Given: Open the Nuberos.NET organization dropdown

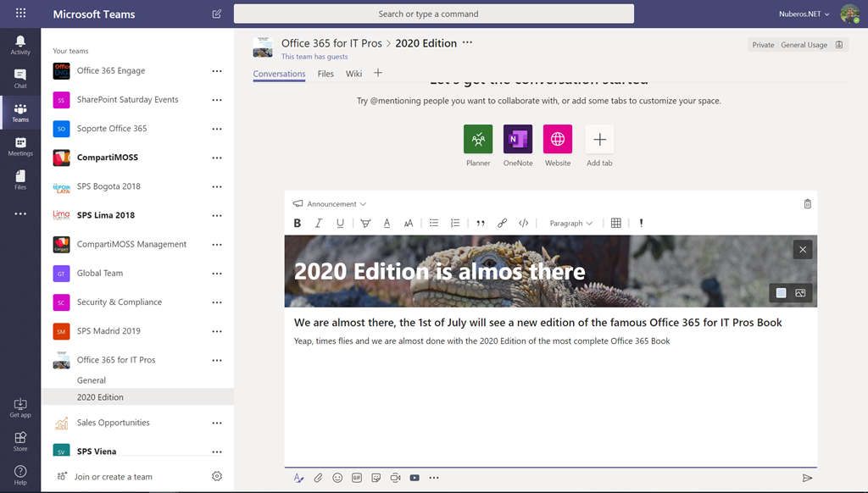Looking at the screenshot, I should coord(804,14).
